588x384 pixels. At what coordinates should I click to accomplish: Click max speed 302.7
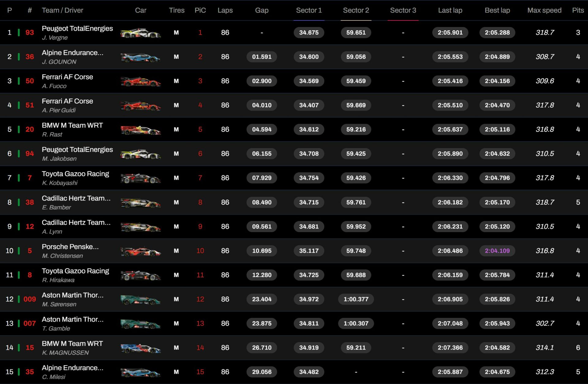pos(545,323)
